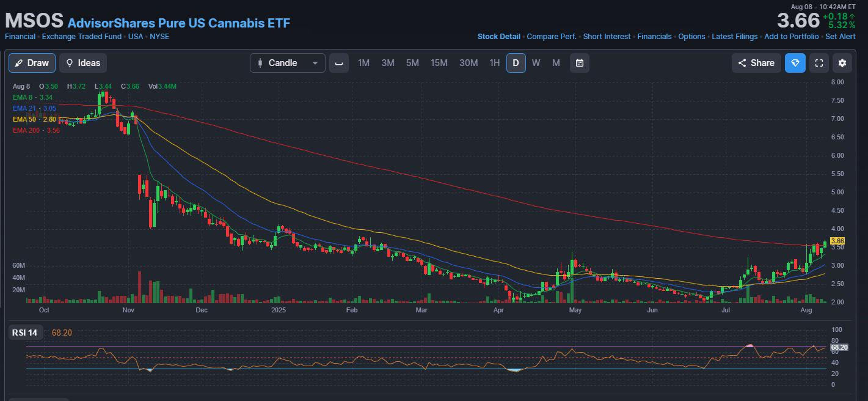Click the 5.00 level on the price axis

coord(837,192)
